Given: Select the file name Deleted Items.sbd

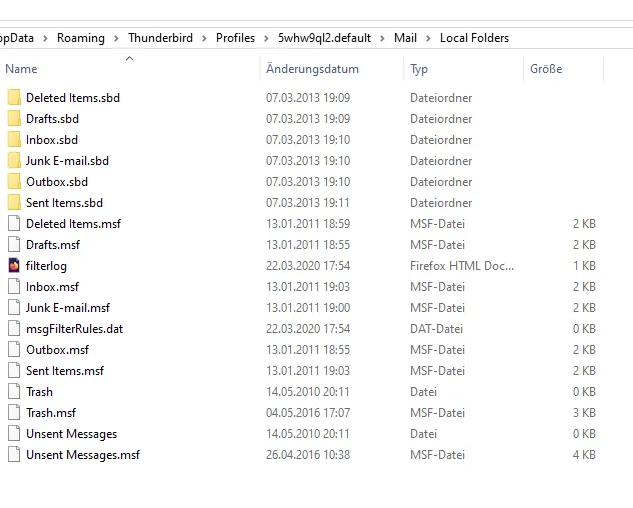Looking at the screenshot, I should [x=73, y=98].
